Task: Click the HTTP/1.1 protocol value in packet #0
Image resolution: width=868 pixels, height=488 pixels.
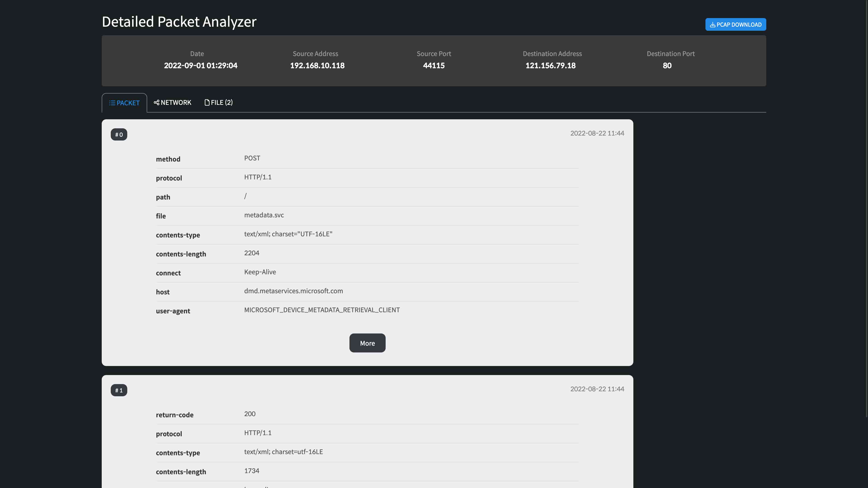Action: (x=258, y=177)
